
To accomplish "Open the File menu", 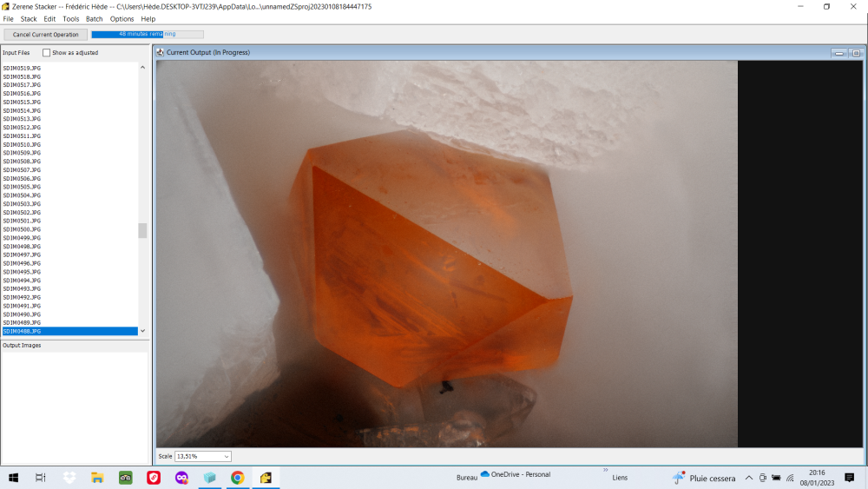I will 9,19.
